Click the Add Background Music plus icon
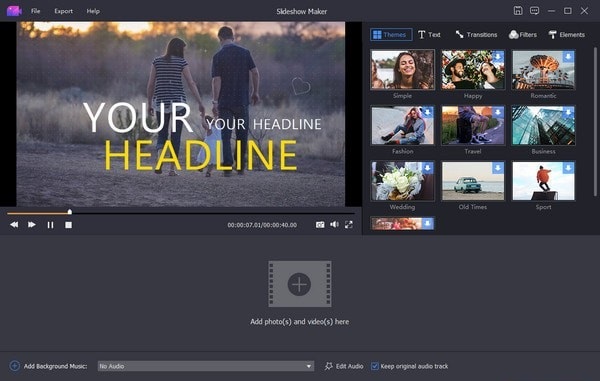600x381 pixels. [15, 366]
